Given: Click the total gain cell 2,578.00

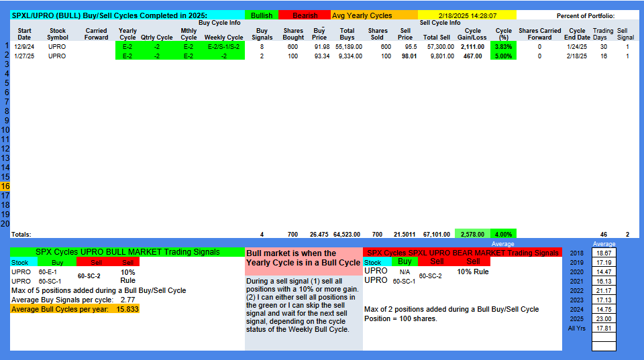Looking at the screenshot, I should pyautogui.click(x=472, y=235).
